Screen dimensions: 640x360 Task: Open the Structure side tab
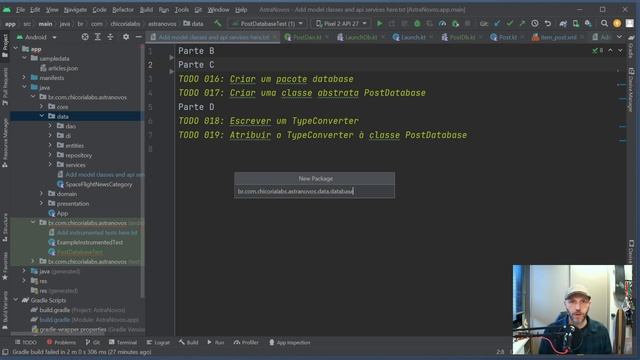[5, 228]
